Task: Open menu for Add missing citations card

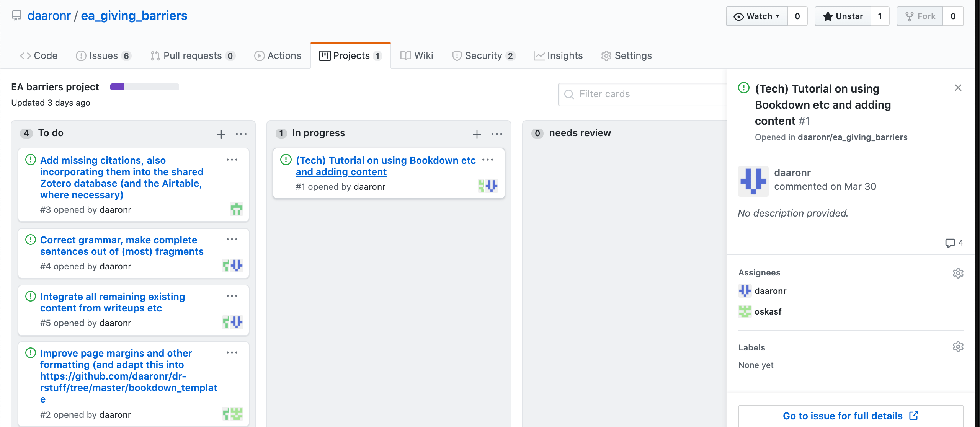Action: (232, 160)
